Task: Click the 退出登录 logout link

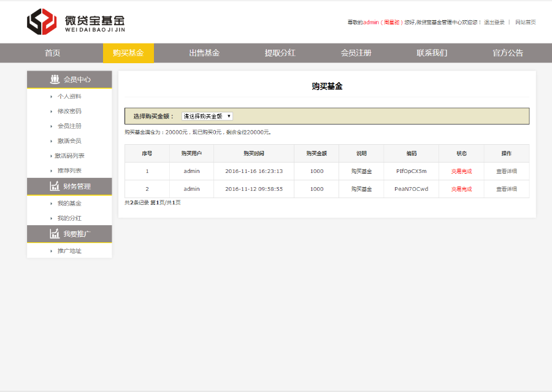Action: (494, 21)
